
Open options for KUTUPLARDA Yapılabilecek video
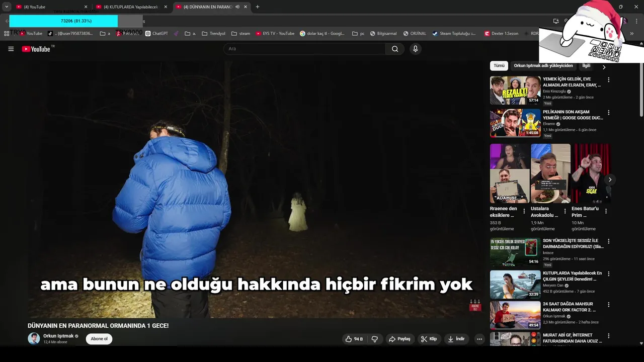(x=608, y=274)
